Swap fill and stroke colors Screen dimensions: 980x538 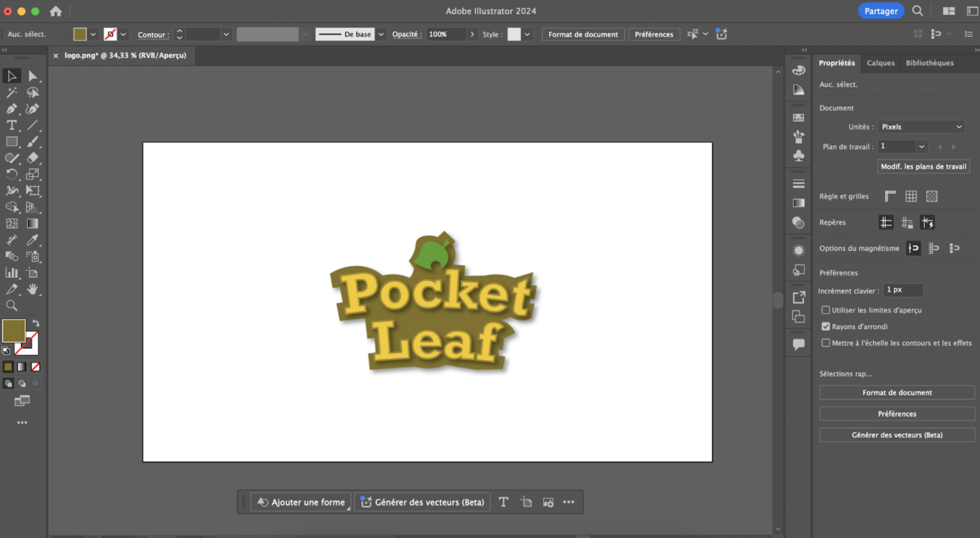pyautogui.click(x=36, y=323)
